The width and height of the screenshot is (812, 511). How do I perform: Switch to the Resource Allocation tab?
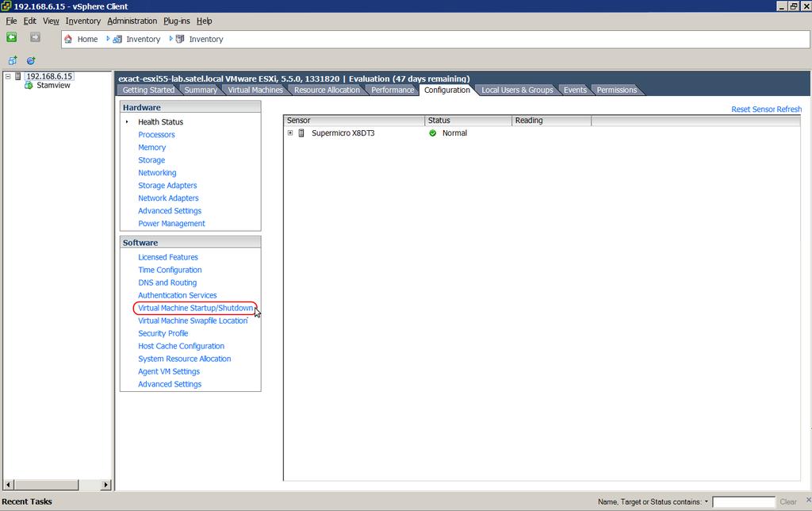pyautogui.click(x=327, y=90)
